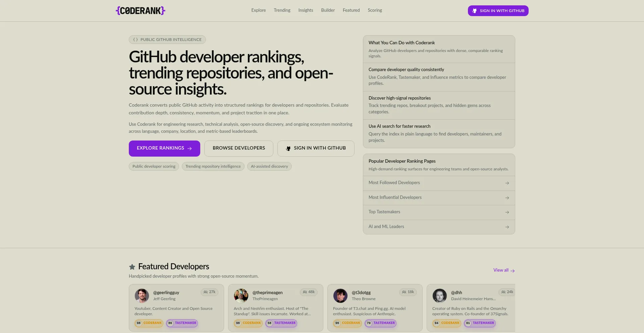Click the arrow beside Most Followed Developers
The image size is (644, 333).
pos(507,183)
